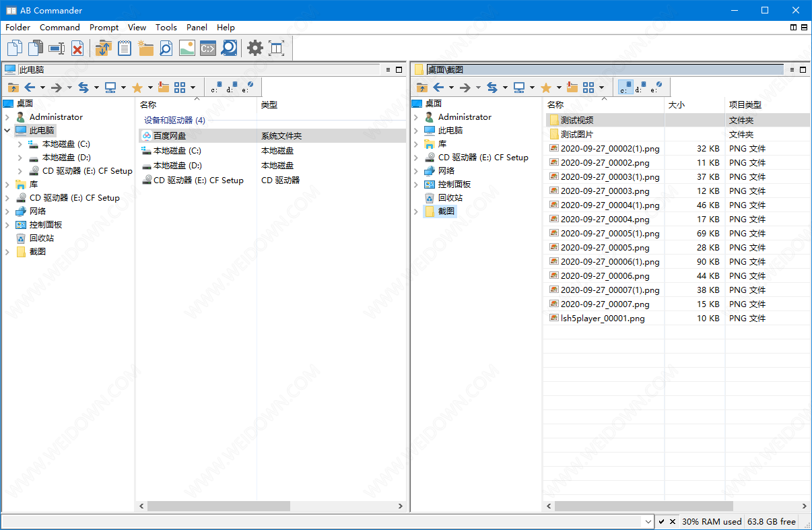Expand 本地磁盘 (C:) in left tree
Viewport: 812px width, 530px height.
click(20, 143)
